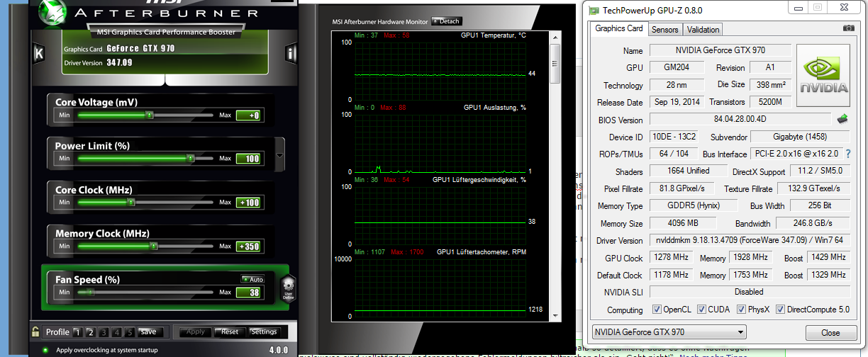
Task: Open Afterburner Settings
Action: 264,331
